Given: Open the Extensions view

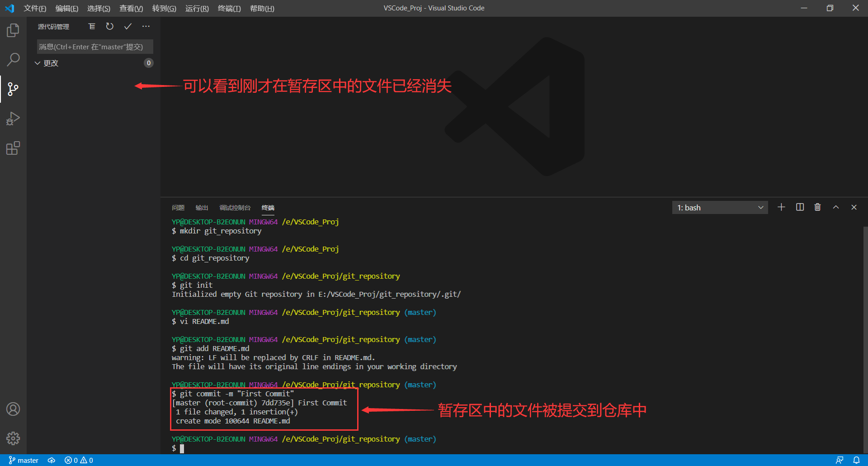Looking at the screenshot, I should click(x=13, y=148).
